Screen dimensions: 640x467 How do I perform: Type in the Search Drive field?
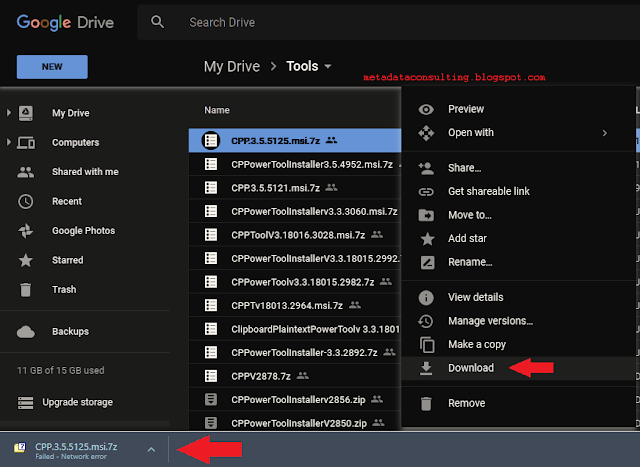click(300, 22)
